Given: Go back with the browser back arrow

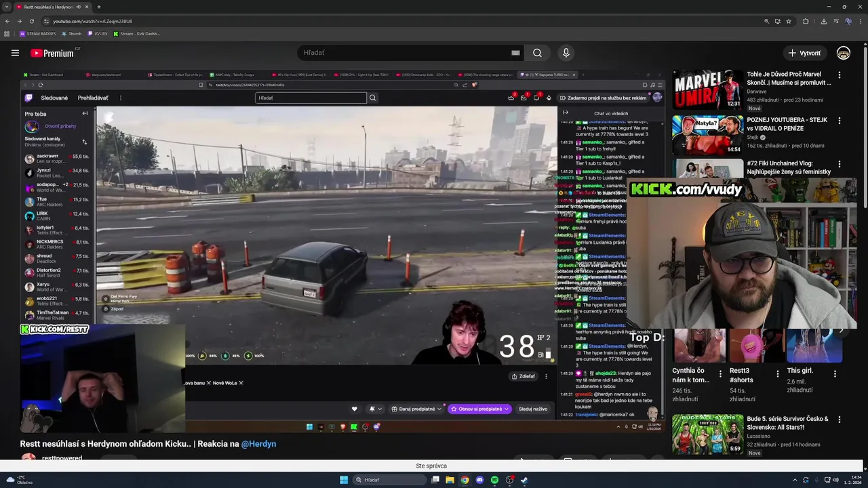Looking at the screenshot, I should click(x=7, y=21).
